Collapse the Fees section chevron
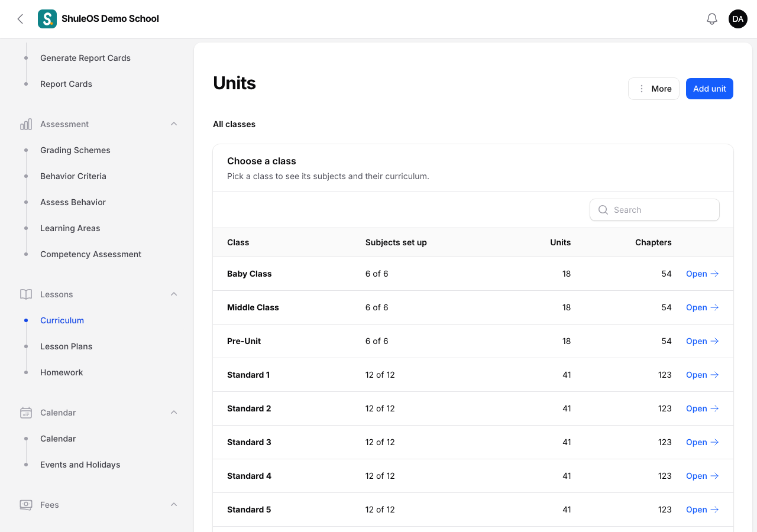Image resolution: width=757 pixels, height=532 pixels. click(174, 505)
